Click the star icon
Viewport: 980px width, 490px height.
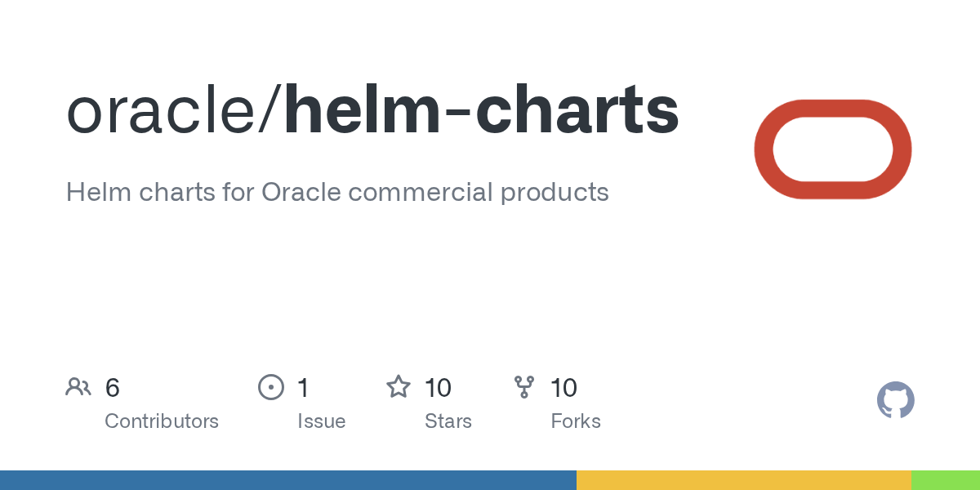point(399,387)
